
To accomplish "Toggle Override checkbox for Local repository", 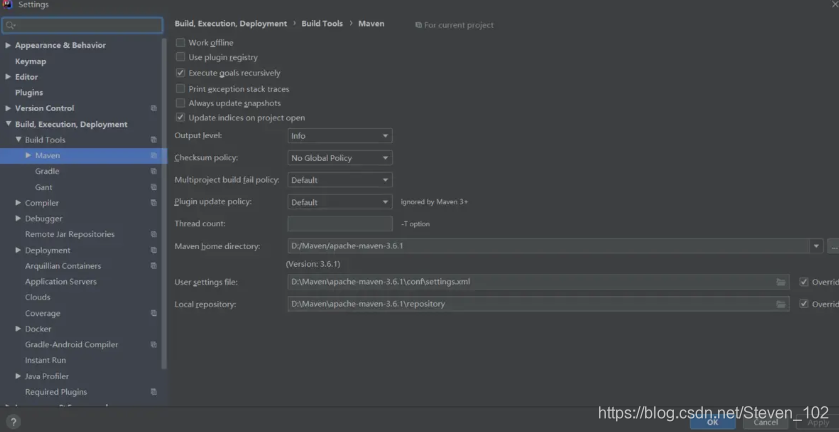I will click(x=804, y=304).
